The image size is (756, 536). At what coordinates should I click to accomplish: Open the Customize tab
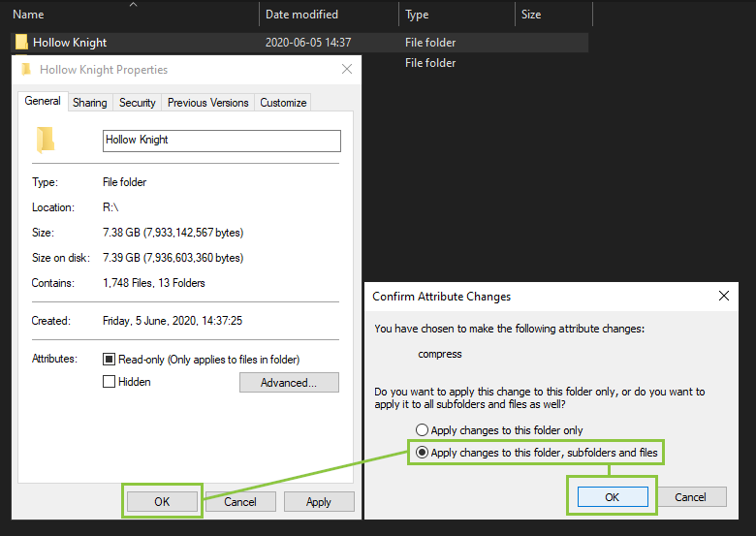pos(283,103)
